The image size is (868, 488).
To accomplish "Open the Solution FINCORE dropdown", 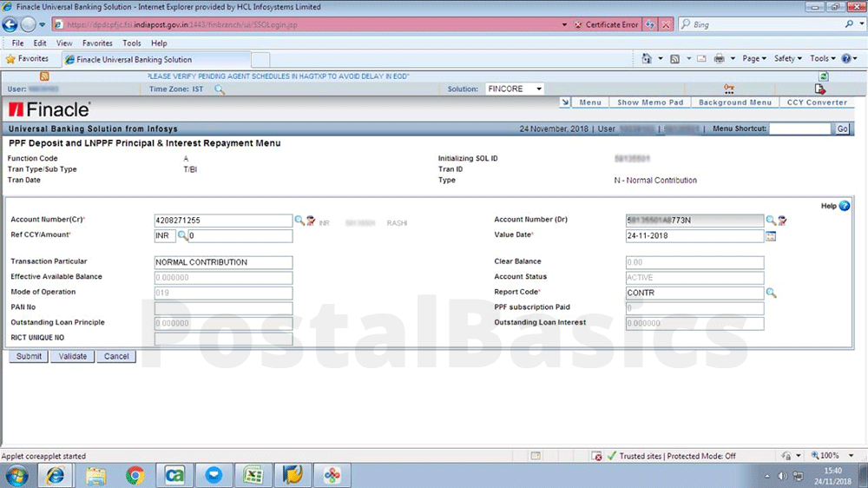I will pos(538,89).
